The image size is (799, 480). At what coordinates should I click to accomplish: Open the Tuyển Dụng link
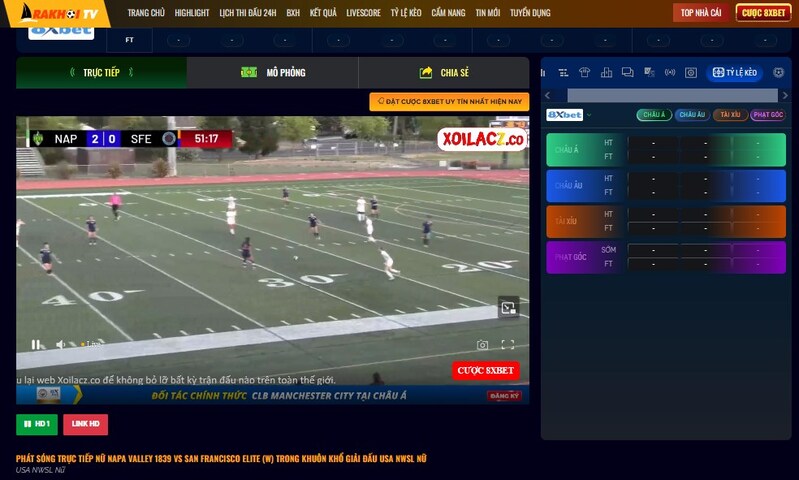[530, 13]
